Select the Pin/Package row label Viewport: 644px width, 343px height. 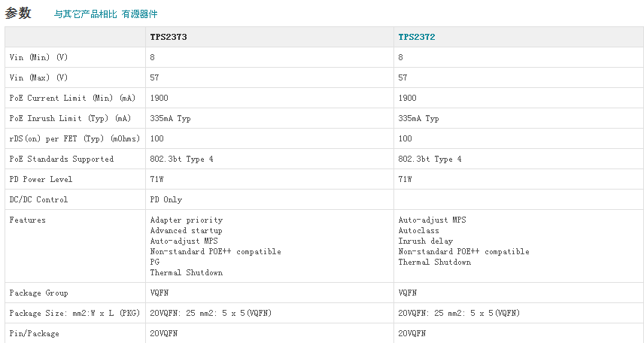tap(34, 333)
